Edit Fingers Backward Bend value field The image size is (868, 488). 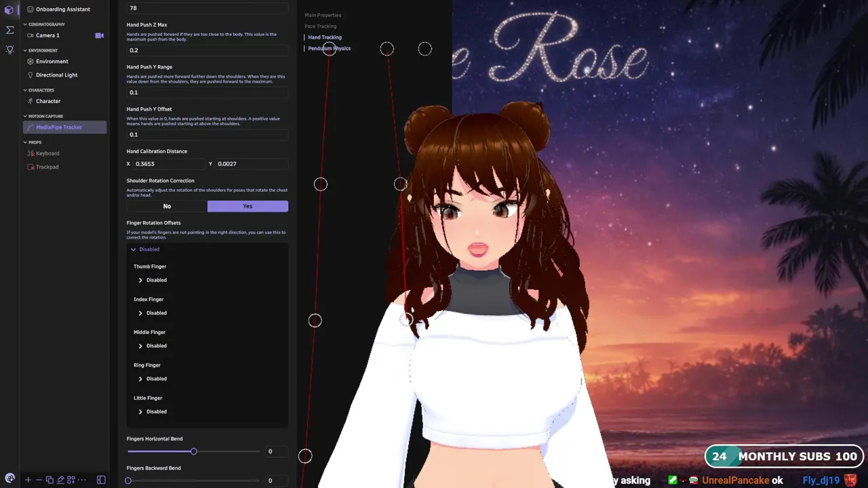tap(277, 481)
